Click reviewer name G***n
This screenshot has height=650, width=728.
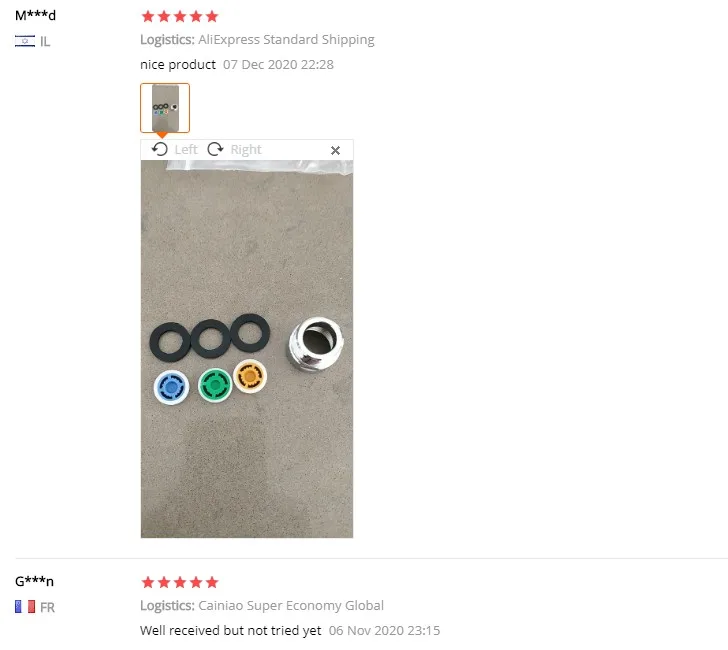34,581
